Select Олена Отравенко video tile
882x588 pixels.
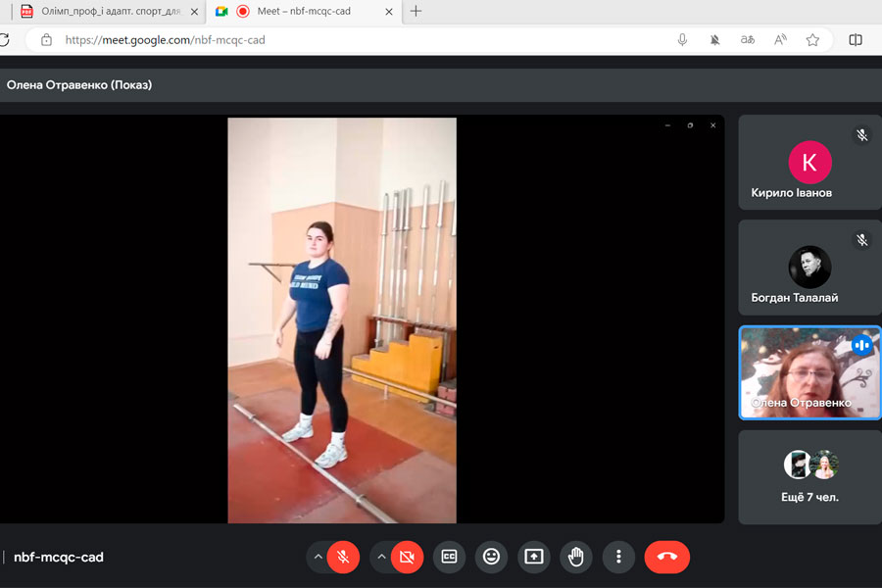810,373
